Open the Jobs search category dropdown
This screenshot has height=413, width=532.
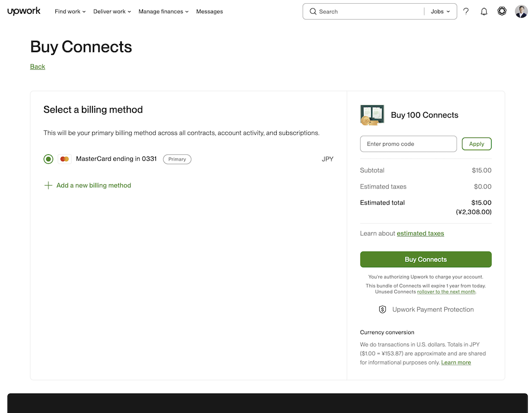tap(440, 12)
